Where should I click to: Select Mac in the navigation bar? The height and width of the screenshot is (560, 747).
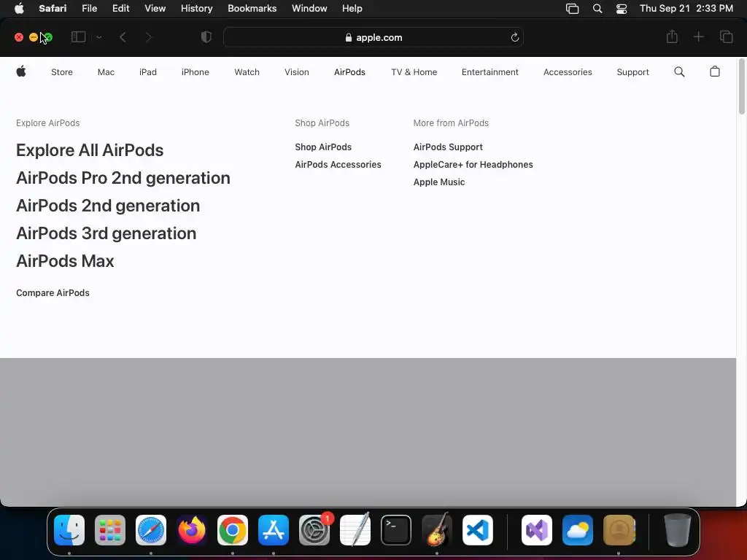(106, 72)
